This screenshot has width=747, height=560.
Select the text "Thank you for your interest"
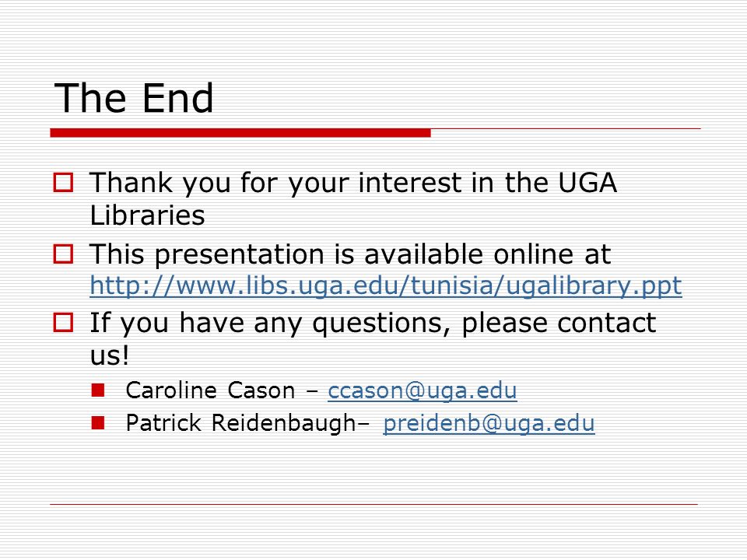pyautogui.click(x=275, y=183)
